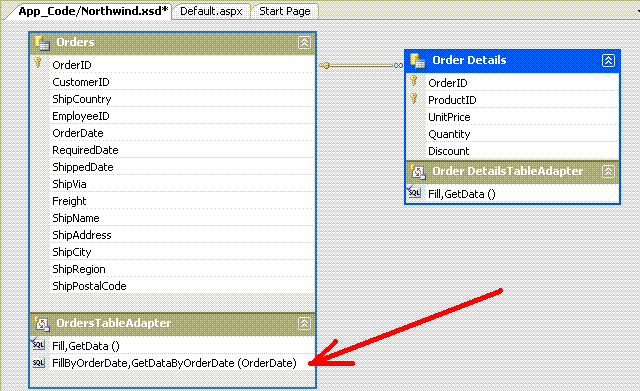640x391 pixels.
Task: Click primary key icon beside Orders OrderID
Action: point(38,62)
